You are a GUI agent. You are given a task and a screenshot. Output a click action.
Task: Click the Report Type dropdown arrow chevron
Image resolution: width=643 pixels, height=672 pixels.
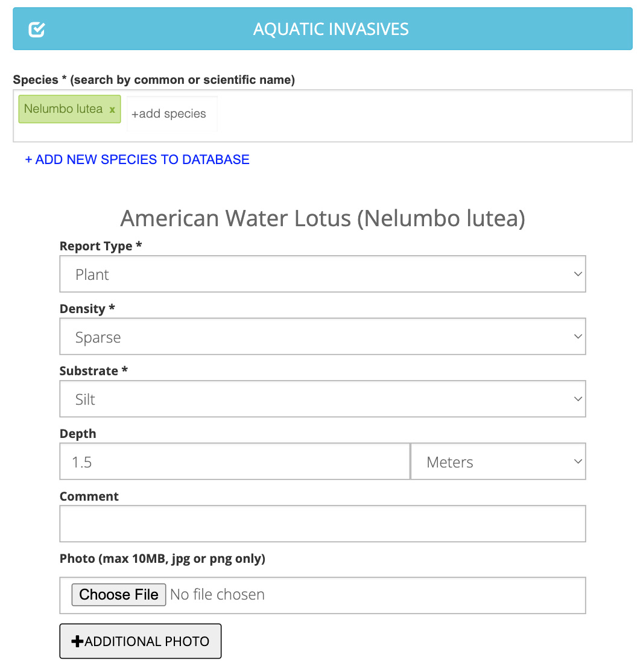[x=578, y=274]
